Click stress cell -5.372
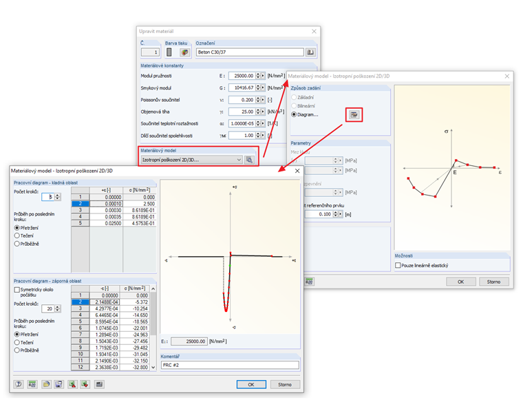 [134, 302]
